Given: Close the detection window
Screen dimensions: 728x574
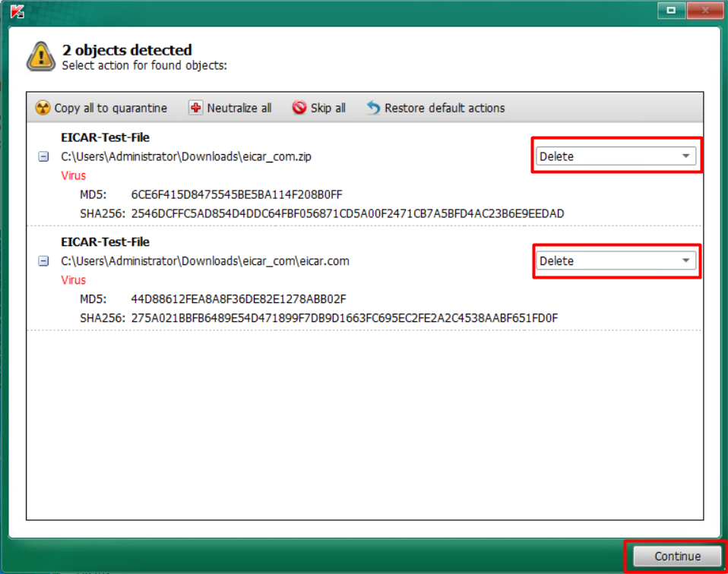Looking at the screenshot, I should coord(704,10).
